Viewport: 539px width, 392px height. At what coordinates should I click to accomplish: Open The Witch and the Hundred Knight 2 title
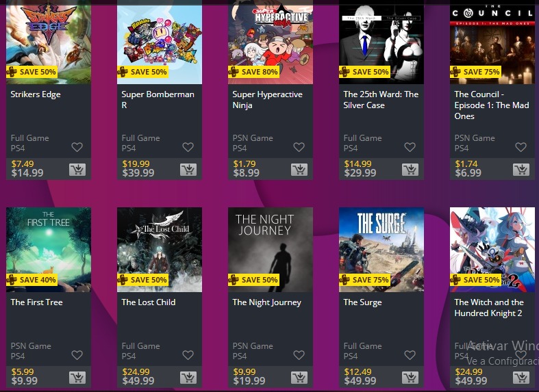tap(489, 308)
